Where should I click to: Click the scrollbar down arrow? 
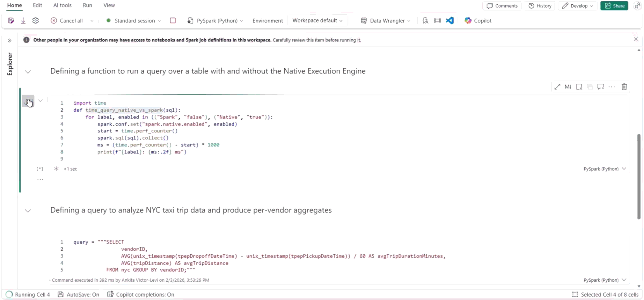639,286
